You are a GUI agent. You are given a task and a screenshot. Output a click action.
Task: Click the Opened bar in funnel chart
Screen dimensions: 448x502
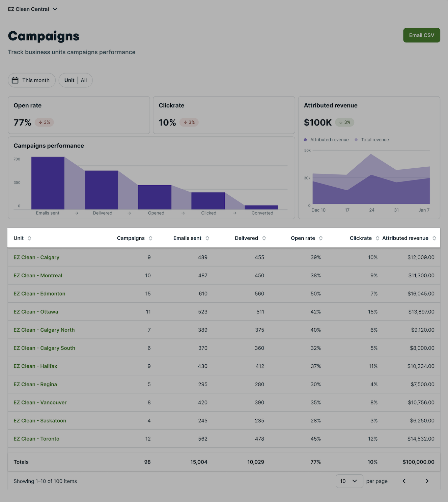click(155, 197)
